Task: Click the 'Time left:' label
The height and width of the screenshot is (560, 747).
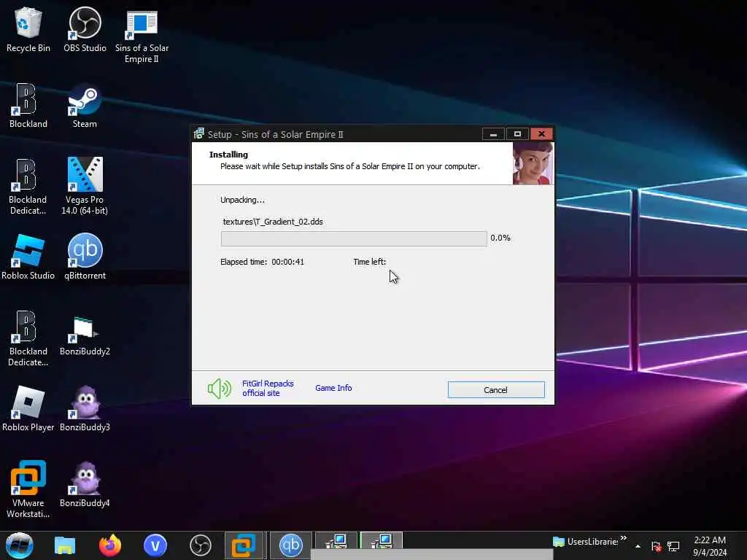Action: coord(370,262)
